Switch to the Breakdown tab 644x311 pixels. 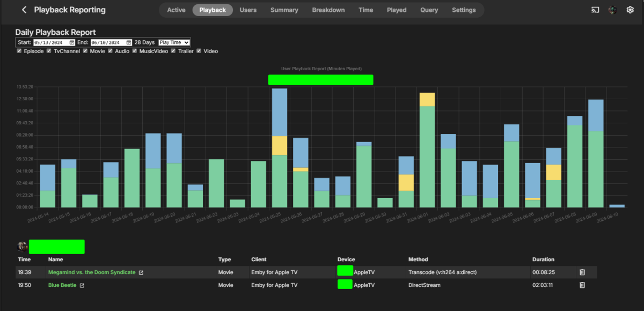(x=328, y=10)
